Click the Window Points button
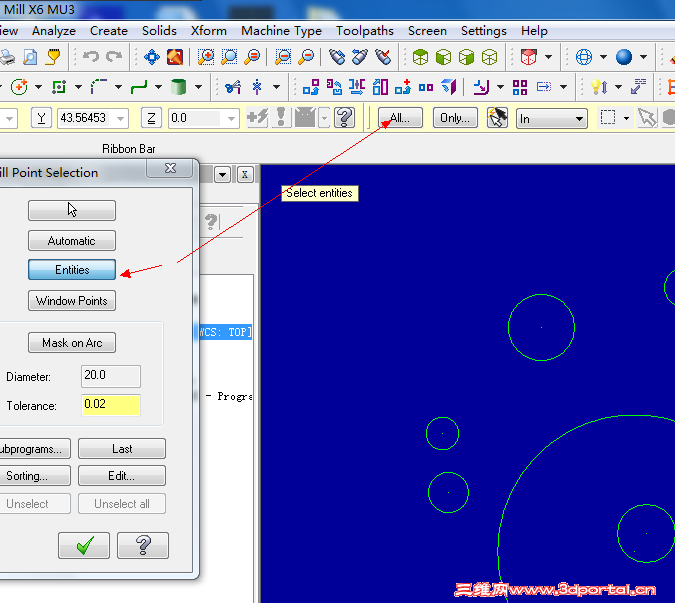This screenshot has height=603, width=675. [x=72, y=300]
